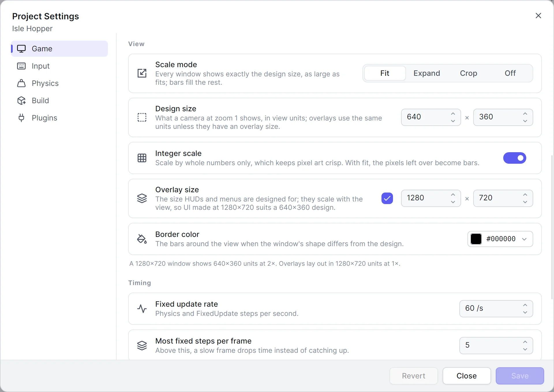Viewport: 554px width, 392px height.
Task: Click the Game monitor icon in sidebar
Action: 21,49
